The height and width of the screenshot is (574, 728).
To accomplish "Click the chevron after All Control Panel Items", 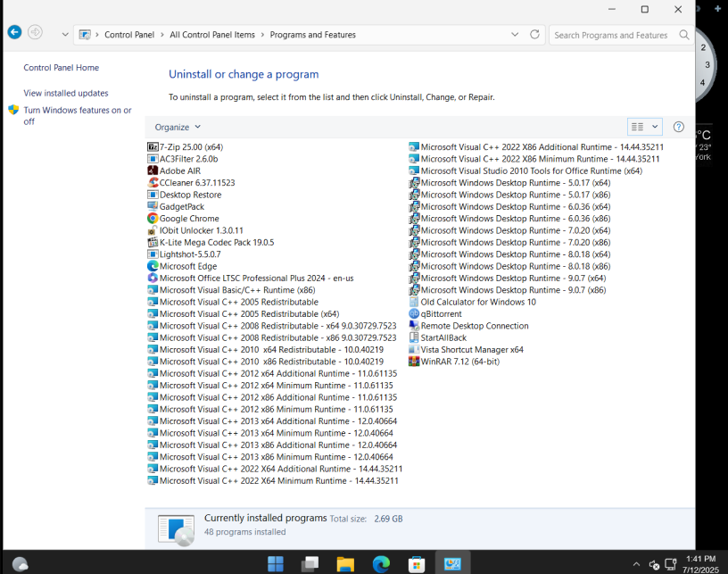I will (x=262, y=35).
